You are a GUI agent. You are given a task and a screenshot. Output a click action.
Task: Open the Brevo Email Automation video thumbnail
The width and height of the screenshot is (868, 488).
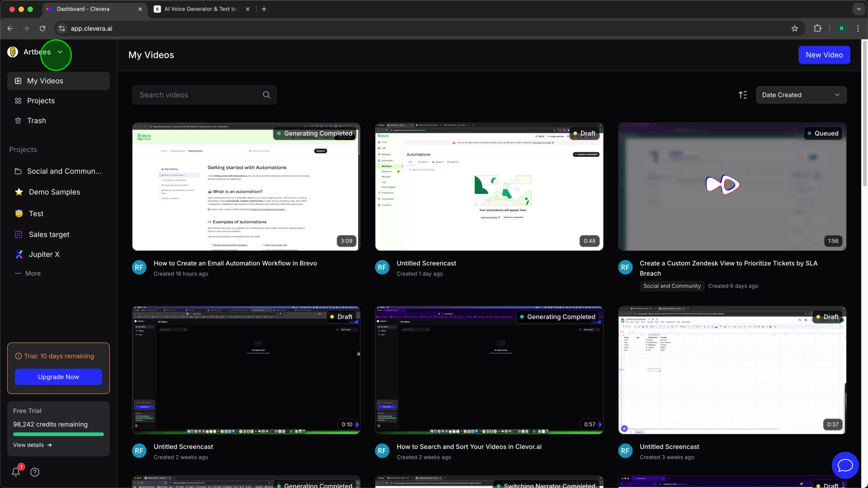click(x=246, y=186)
